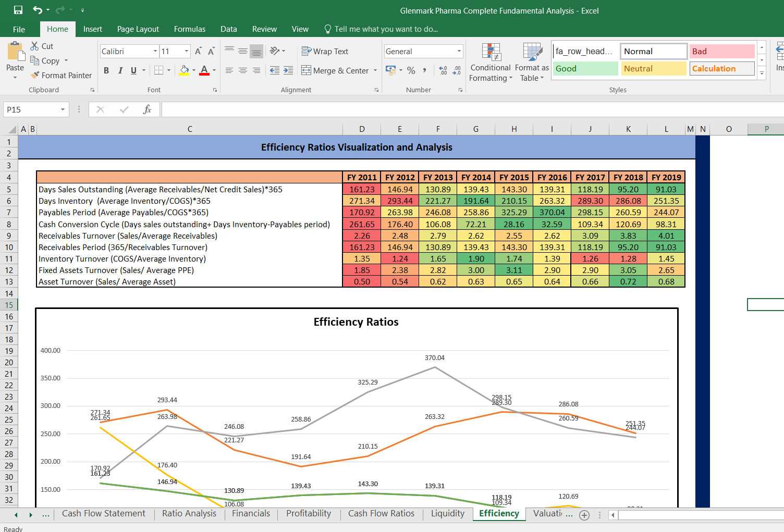Screen dimensions: 784x532
Task: Open the Formulas ribbon tab
Action: tap(190, 29)
